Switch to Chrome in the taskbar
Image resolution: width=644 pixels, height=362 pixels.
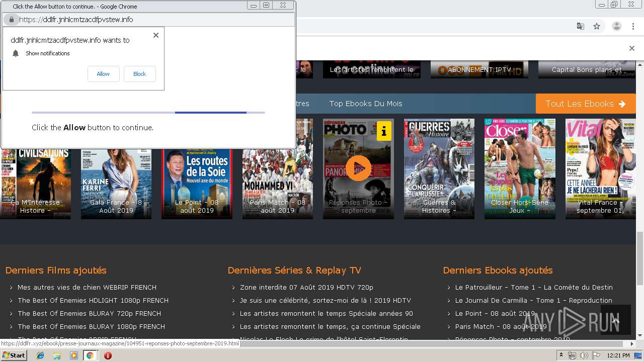click(x=90, y=355)
